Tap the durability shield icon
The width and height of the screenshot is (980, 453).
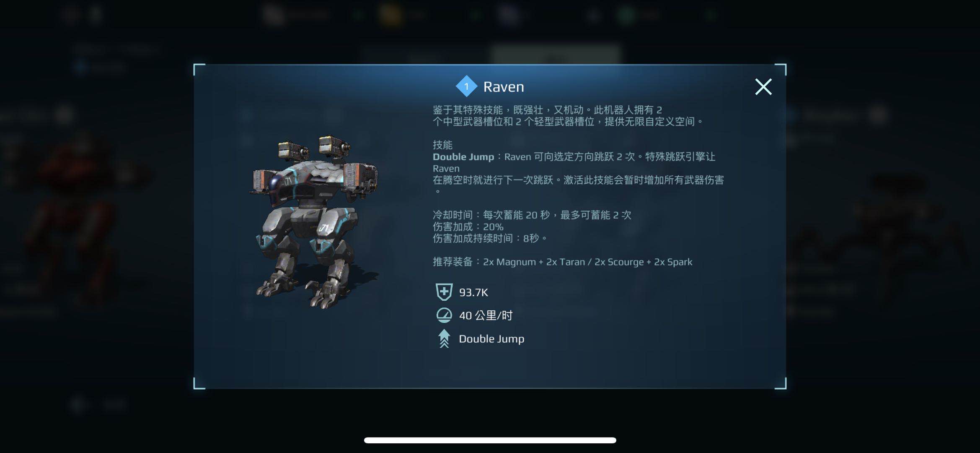click(444, 292)
